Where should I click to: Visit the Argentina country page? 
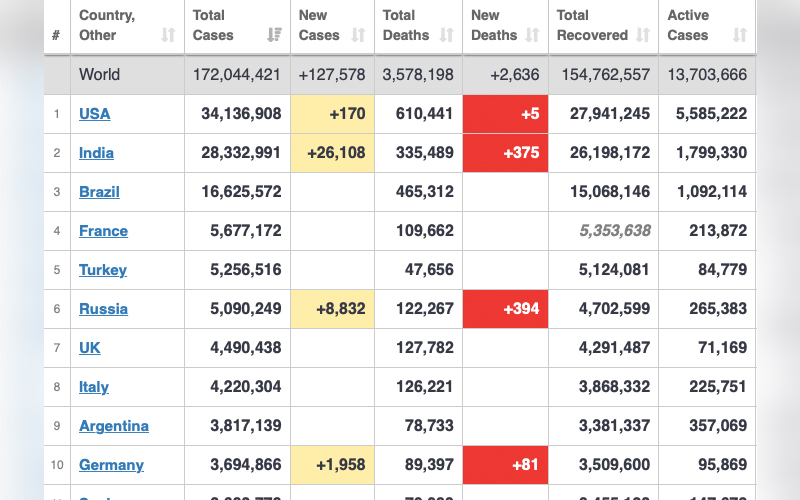click(114, 426)
